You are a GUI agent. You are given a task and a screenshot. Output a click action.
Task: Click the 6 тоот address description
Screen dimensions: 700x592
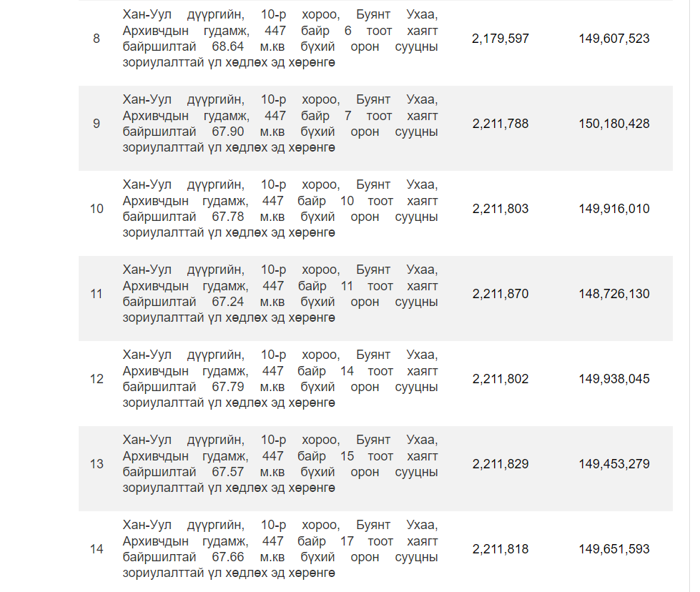pyautogui.click(x=280, y=39)
